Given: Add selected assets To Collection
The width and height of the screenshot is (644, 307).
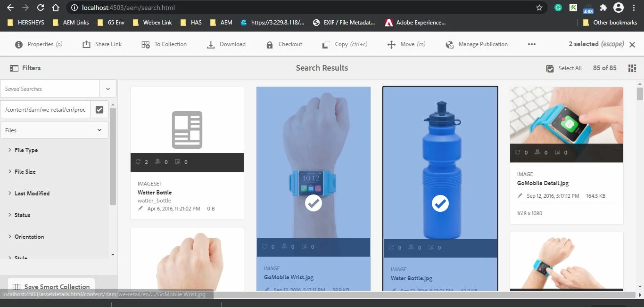Looking at the screenshot, I should click(164, 44).
